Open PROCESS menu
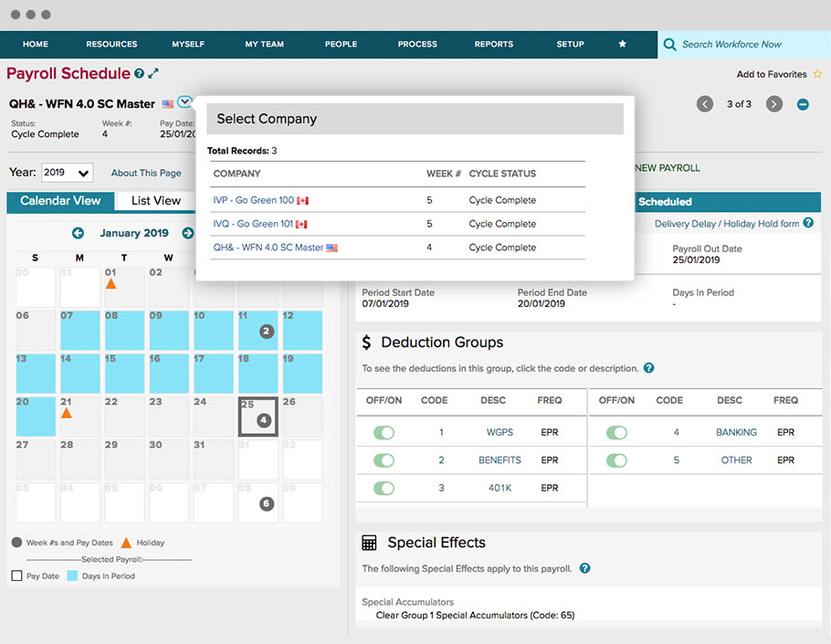Viewport: 831px width, 644px height. click(x=417, y=44)
